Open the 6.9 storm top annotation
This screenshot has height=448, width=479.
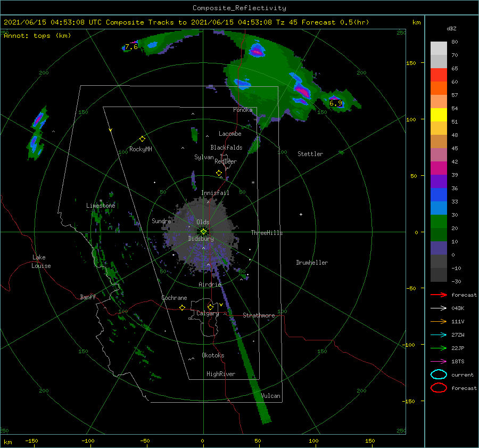tap(336, 103)
